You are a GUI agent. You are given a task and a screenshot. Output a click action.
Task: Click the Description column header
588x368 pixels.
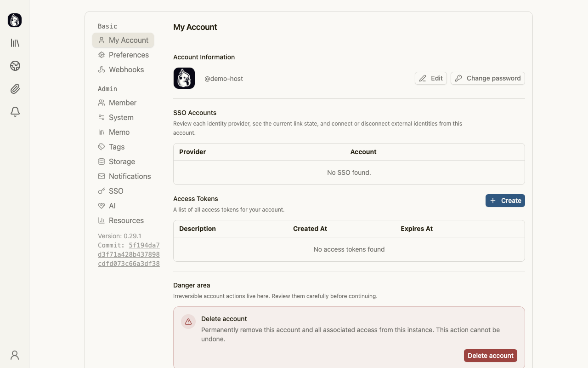(198, 229)
